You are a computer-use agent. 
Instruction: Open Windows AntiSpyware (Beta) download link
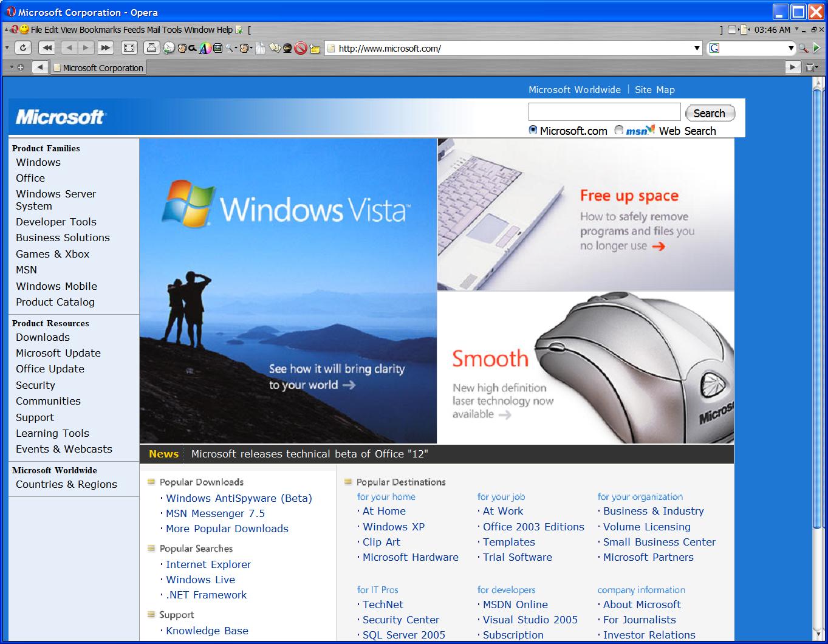pos(239,498)
